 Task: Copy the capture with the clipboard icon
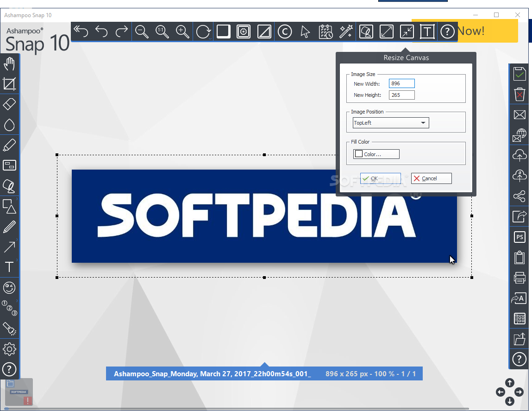[519, 257]
